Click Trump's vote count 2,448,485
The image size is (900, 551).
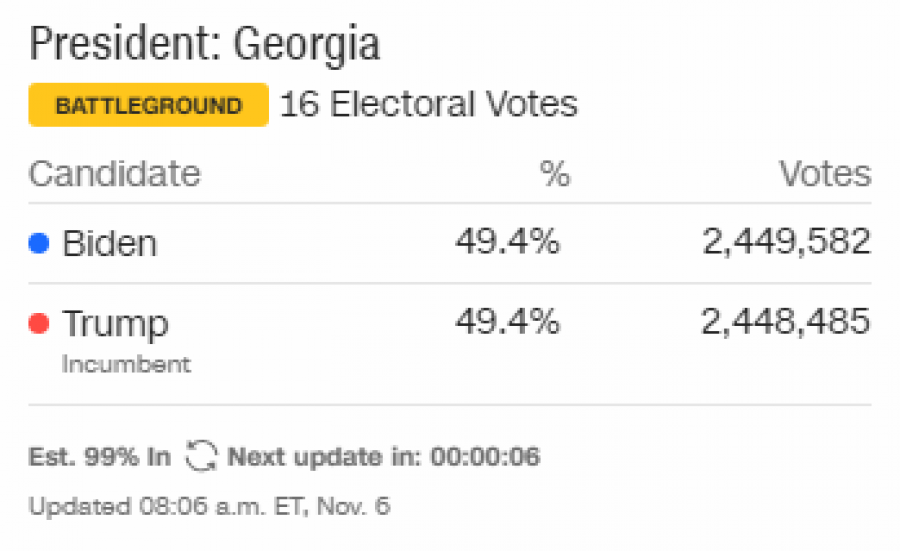pyautogui.click(x=786, y=321)
